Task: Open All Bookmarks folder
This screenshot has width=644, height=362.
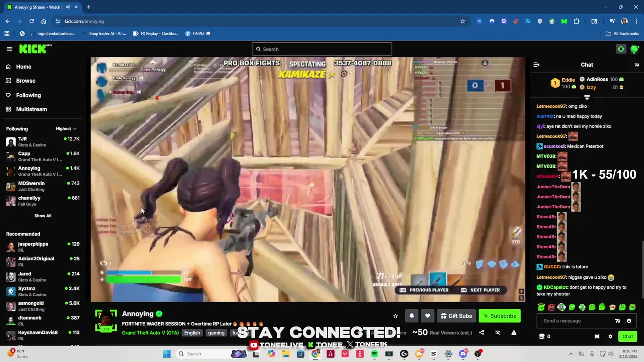Action: [x=622, y=34]
